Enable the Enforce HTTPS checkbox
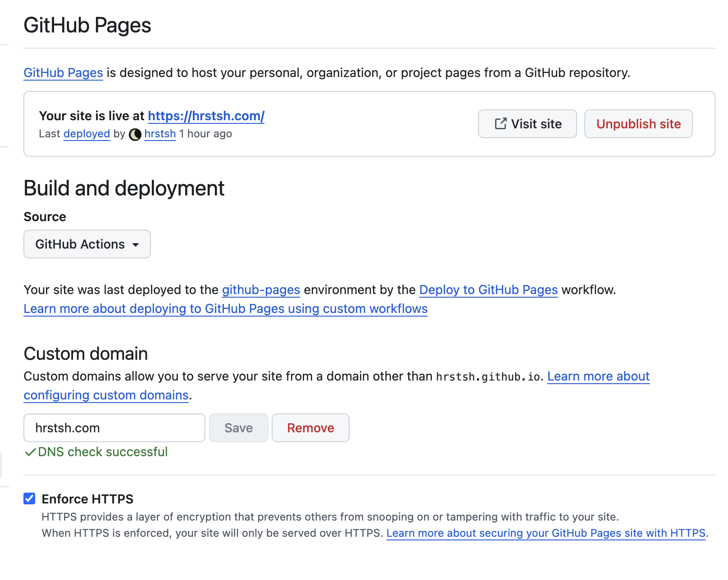The width and height of the screenshot is (728, 580). point(29,498)
